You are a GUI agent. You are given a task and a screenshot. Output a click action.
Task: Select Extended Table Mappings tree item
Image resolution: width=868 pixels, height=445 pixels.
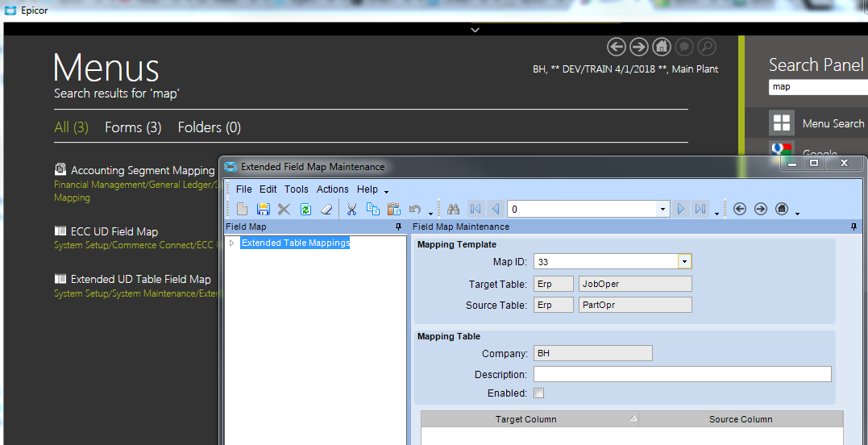(x=296, y=243)
